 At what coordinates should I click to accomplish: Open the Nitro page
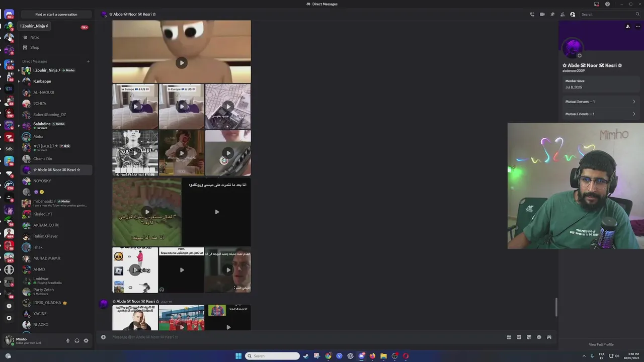pyautogui.click(x=56, y=37)
